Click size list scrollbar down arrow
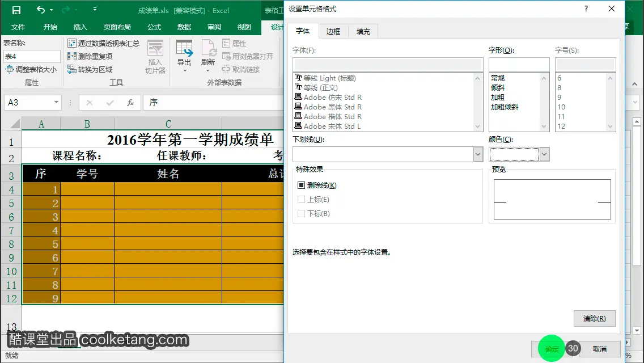 point(611,126)
